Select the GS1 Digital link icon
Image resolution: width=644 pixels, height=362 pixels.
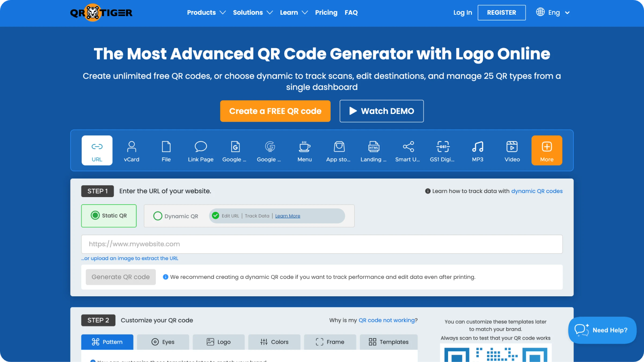click(443, 147)
